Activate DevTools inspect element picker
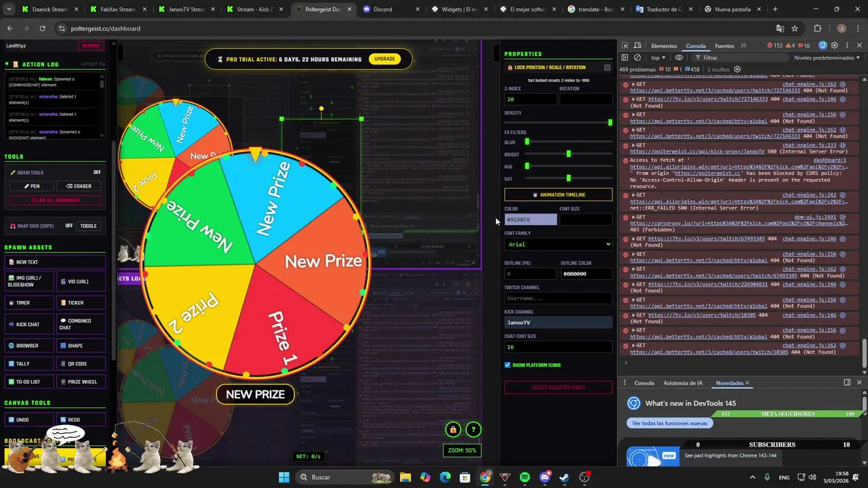 point(625,45)
